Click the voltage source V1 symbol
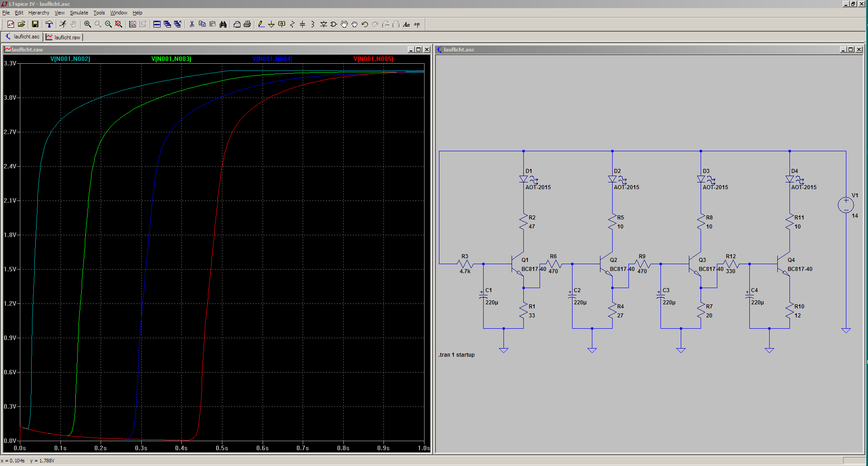Viewport: 868px width, 466px height. [846, 205]
